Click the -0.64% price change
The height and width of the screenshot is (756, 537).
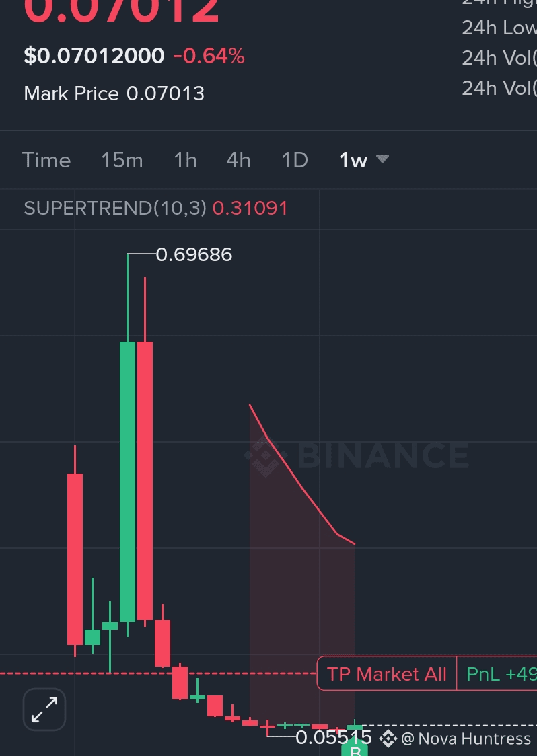[x=209, y=56]
